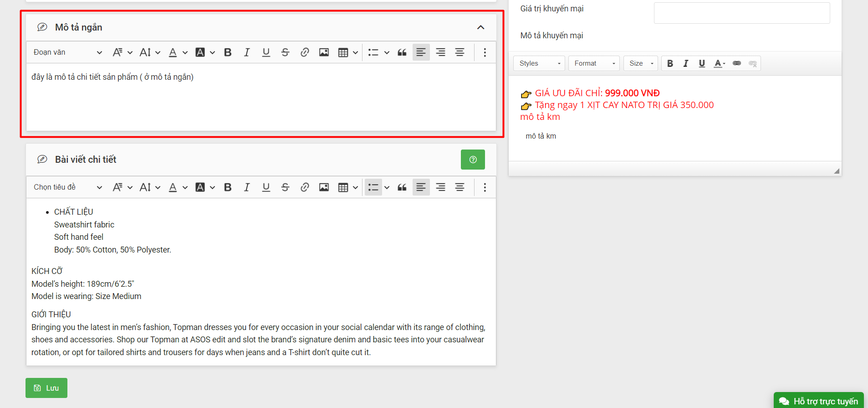Toggle bulleted list in Bài viết chi tiết
This screenshot has width=868, height=408.
click(373, 187)
